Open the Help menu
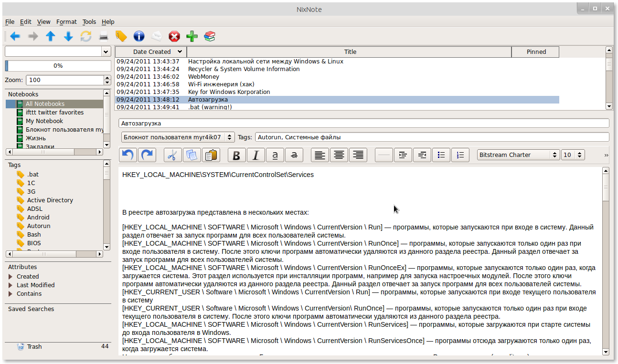This screenshot has height=364, width=618. point(108,21)
